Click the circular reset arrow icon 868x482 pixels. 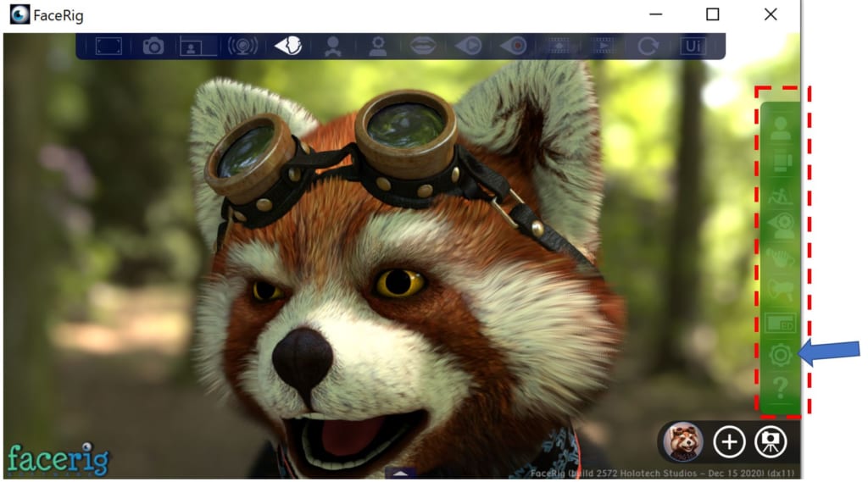point(648,46)
